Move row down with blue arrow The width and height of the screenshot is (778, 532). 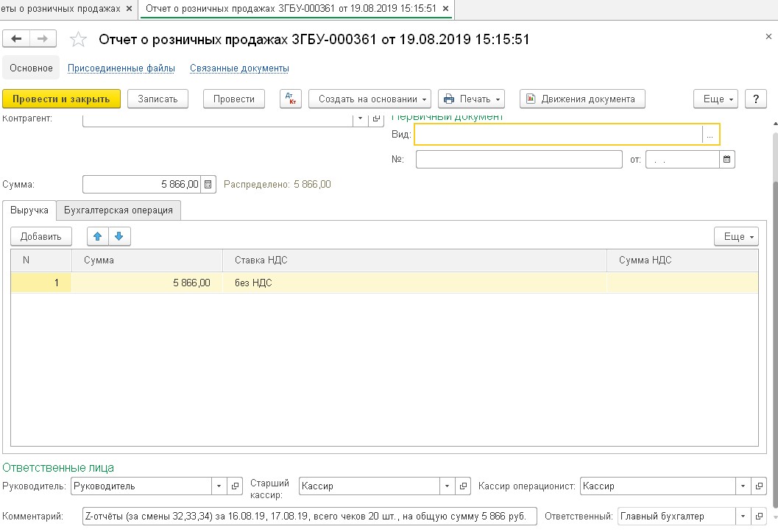coord(119,236)
